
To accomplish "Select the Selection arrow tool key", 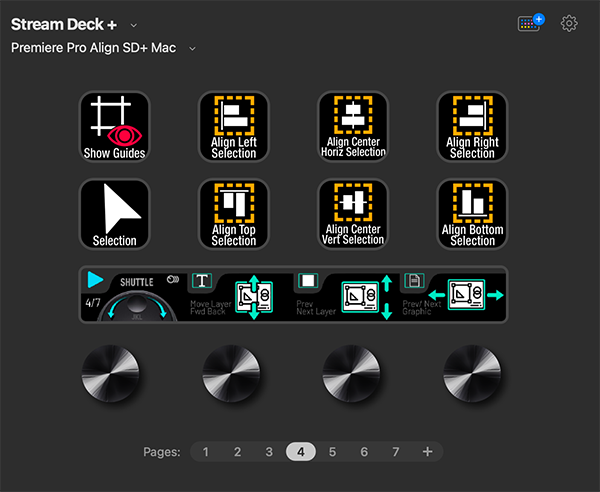I will 114,214.
